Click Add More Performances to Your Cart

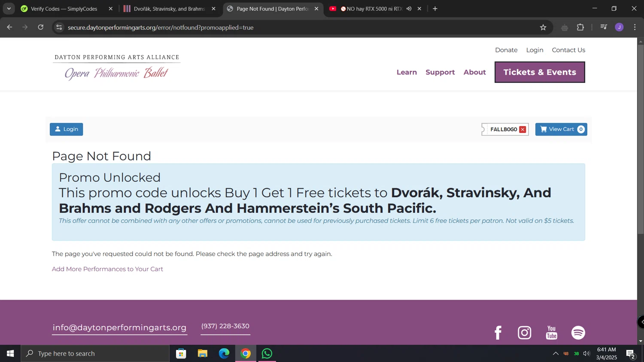pyautogui.click(x=107, y=269)
